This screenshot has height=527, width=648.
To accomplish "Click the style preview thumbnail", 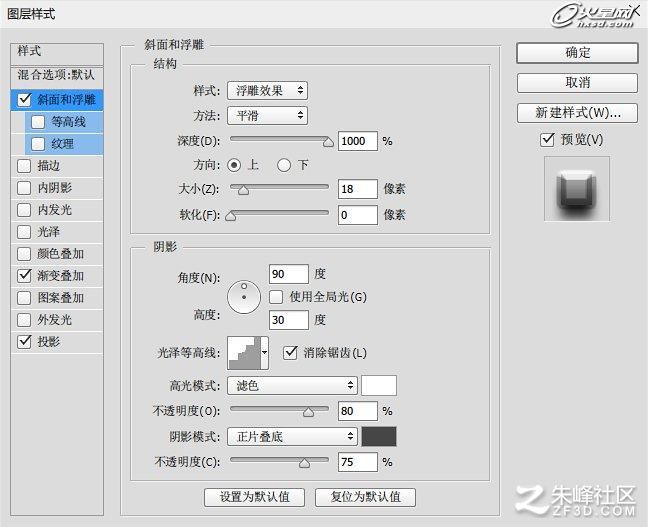I will (x=577, y=189).
